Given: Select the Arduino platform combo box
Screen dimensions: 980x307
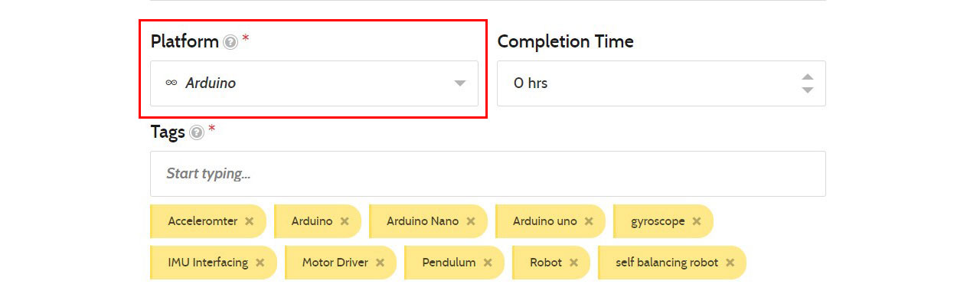Looking at the screenshot, I should [306, 83].
